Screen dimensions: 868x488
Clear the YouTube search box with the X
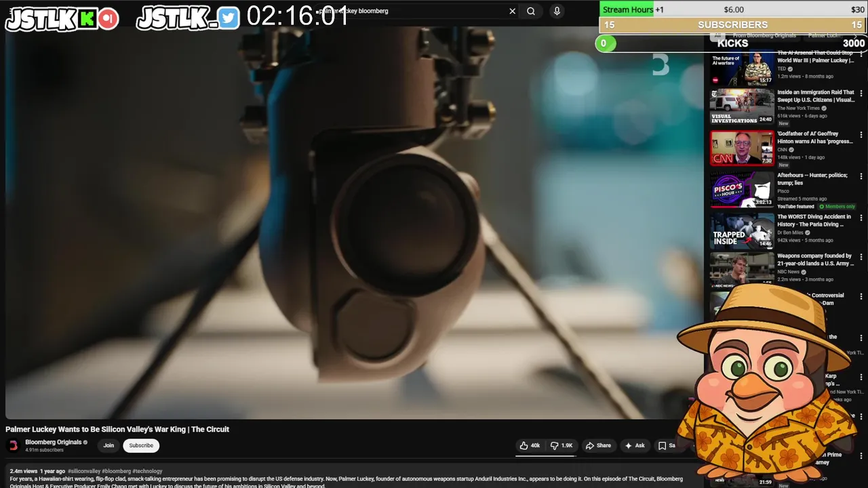click(512, 11)
